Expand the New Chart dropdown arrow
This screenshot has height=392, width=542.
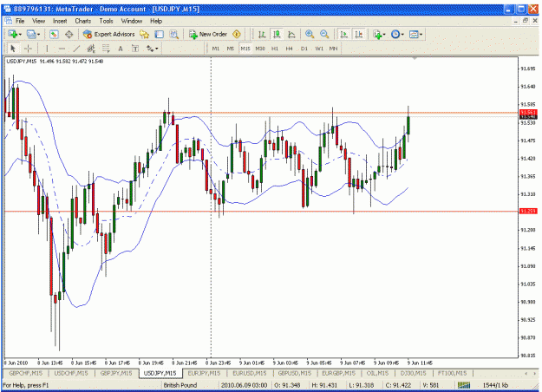[20, 35]
